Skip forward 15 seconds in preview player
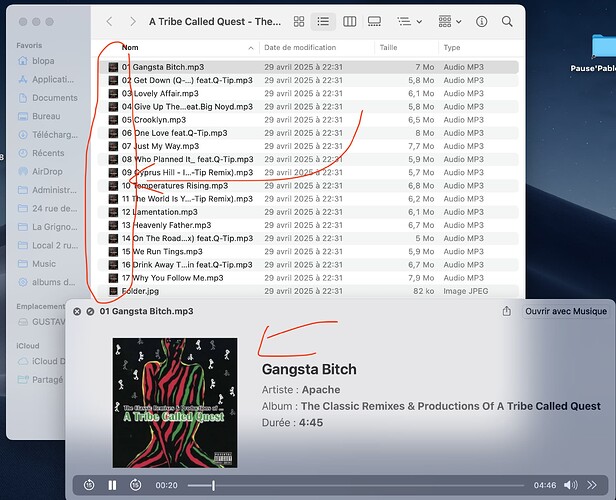The image size is (616, 500). [136, 485]
